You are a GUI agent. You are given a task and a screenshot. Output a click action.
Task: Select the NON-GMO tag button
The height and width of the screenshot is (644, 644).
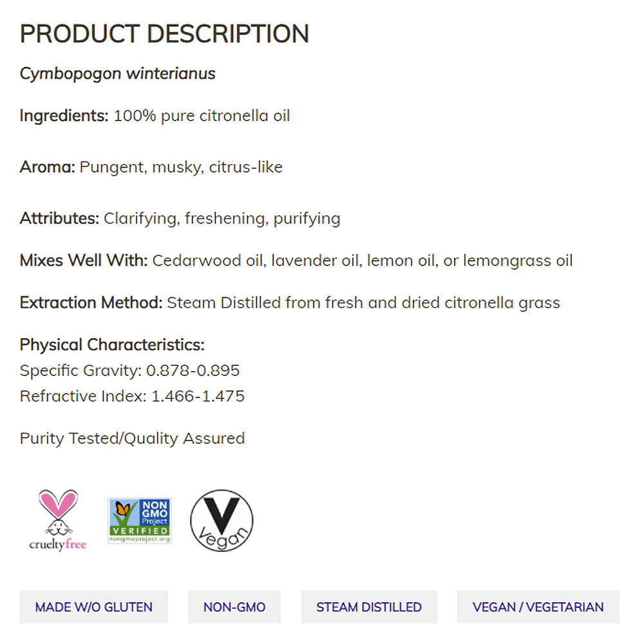tap(234, 607)
